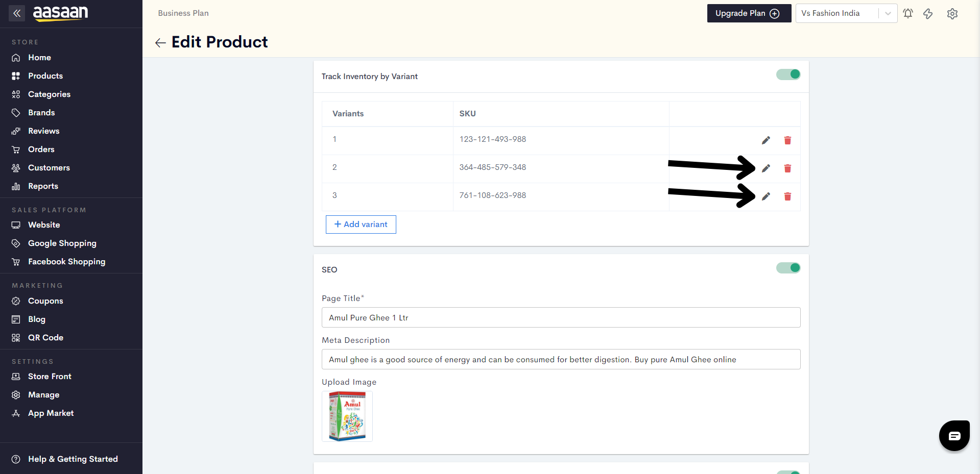Click the Brands tag icon in the sidebar
Screen dimensions: 980x474
tap(16, 113)
